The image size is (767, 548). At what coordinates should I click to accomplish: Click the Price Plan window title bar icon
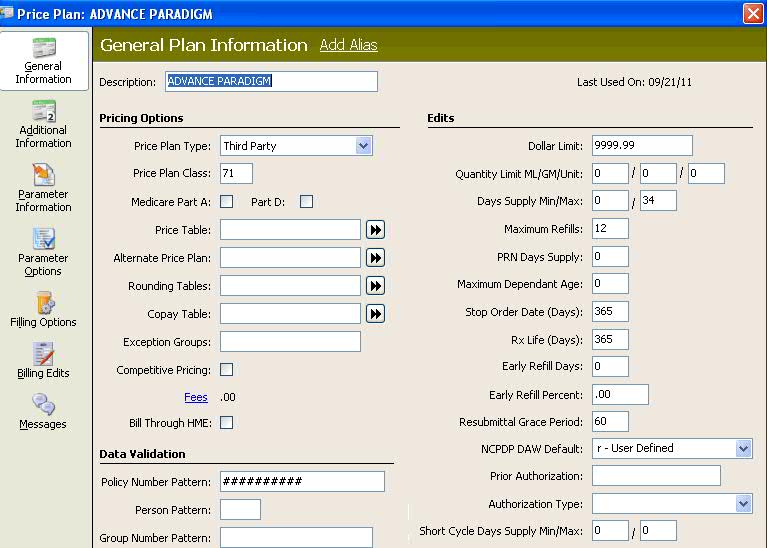[7, 13]
